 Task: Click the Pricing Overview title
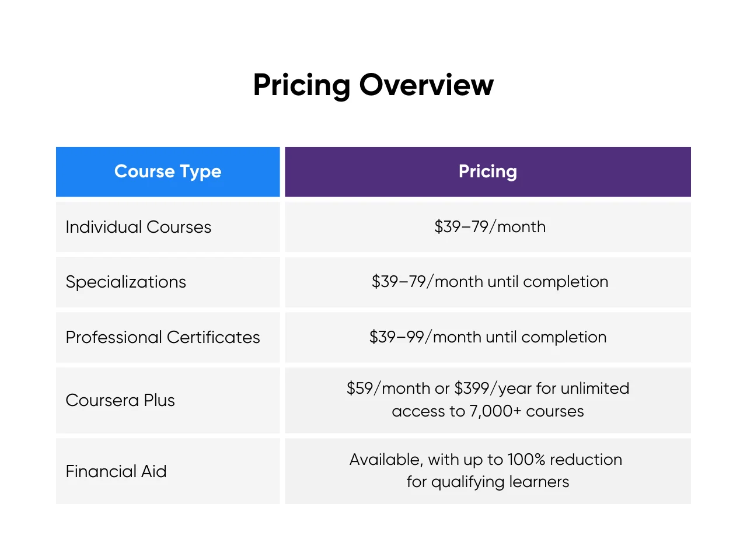click(x=373, y=85)
